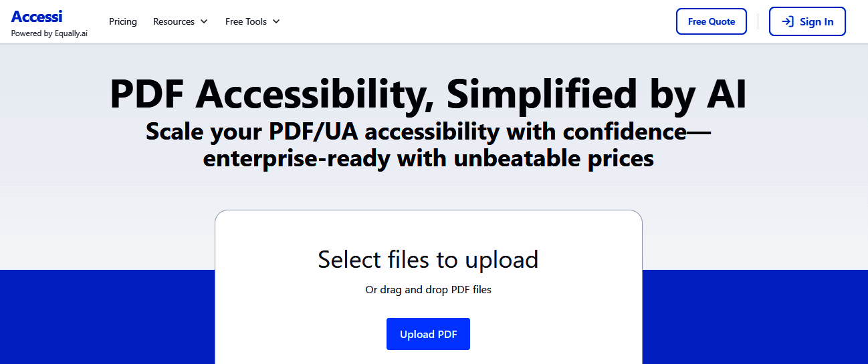Expand the Resources dropdown chevron
868x364 pixels.
205,22
